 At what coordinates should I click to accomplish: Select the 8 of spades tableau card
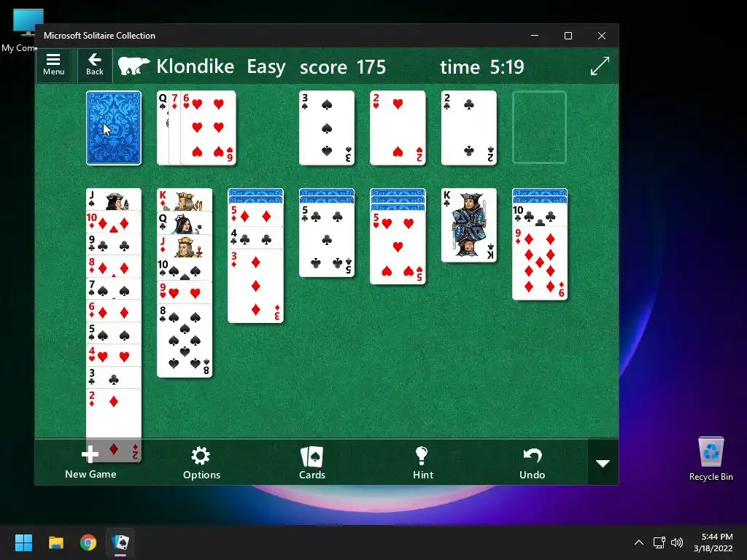185,340
